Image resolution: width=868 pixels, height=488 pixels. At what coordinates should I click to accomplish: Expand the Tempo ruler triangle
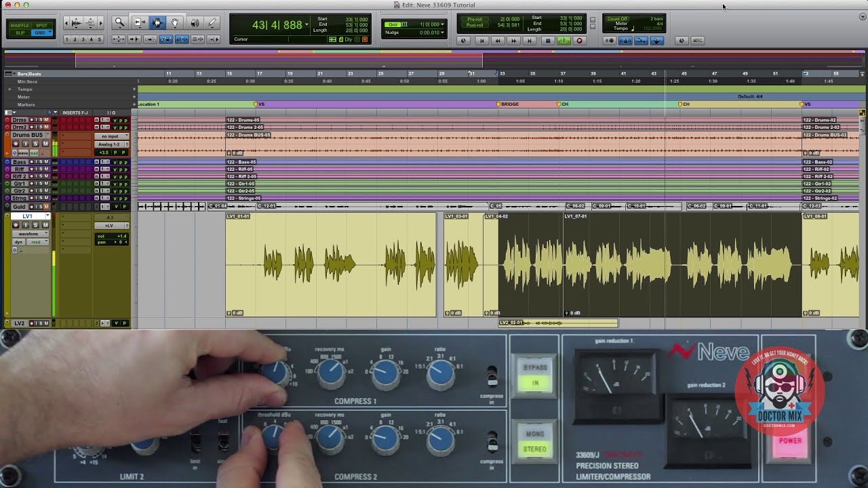click(x=9, y=89)
